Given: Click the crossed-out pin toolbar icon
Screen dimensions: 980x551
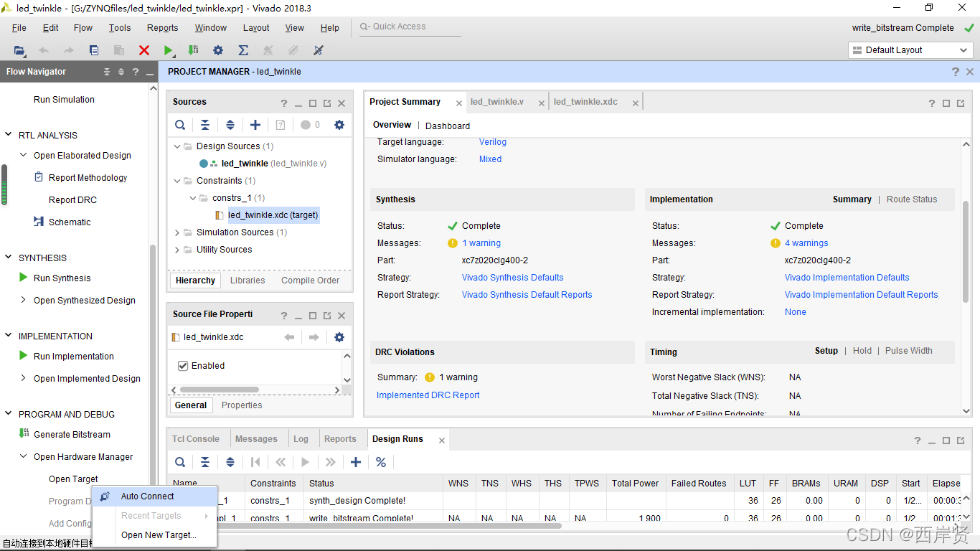Looking at the screenshot, I should coord(319,50).
